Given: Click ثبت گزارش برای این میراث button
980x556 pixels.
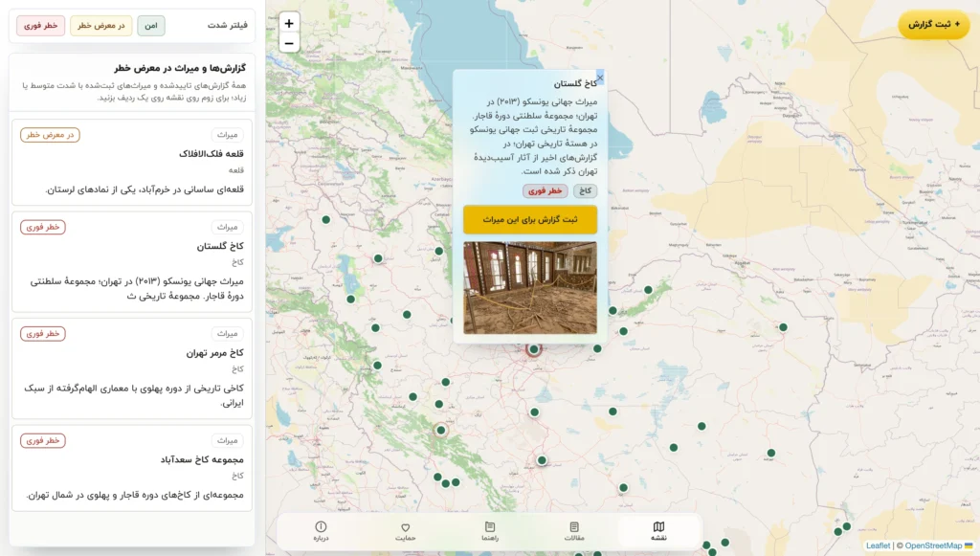Looking at the screenshot, I should click(x=530, y=219).
